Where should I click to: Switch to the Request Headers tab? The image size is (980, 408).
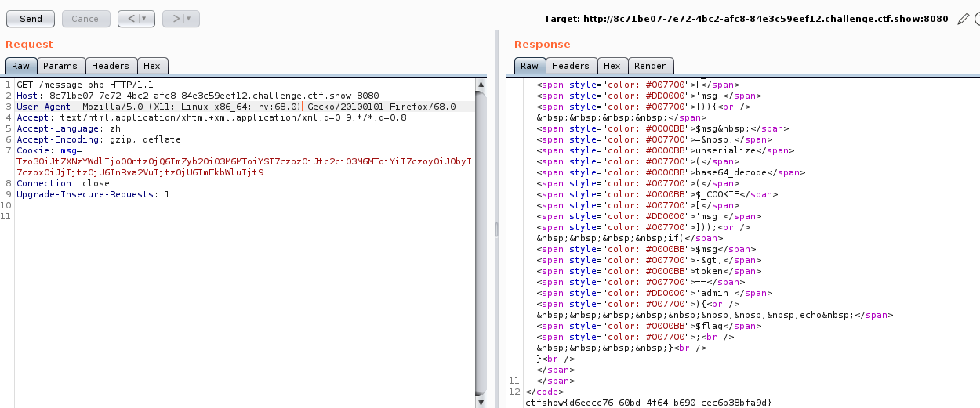(111, 66)
